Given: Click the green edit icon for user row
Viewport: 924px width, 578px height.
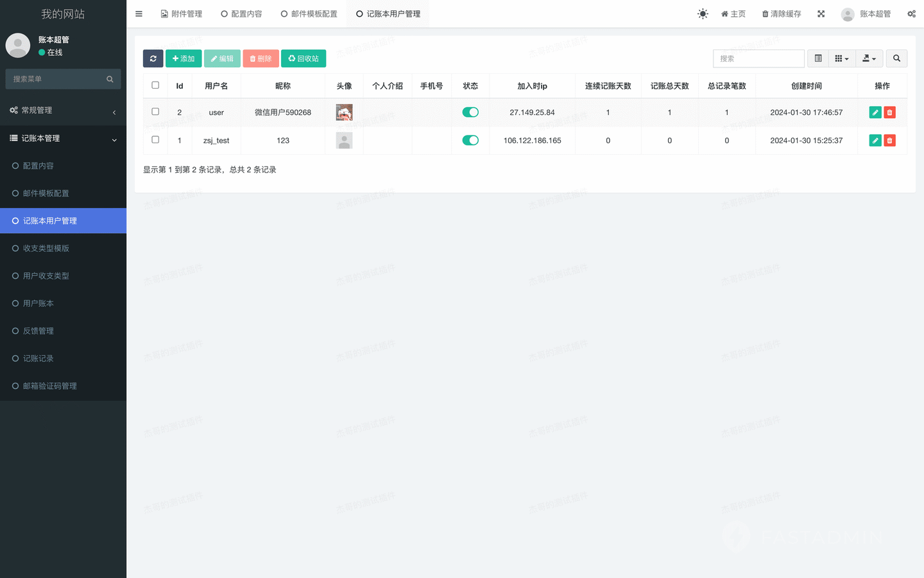Looking at the screenshot, I should (x=875, y=112).
